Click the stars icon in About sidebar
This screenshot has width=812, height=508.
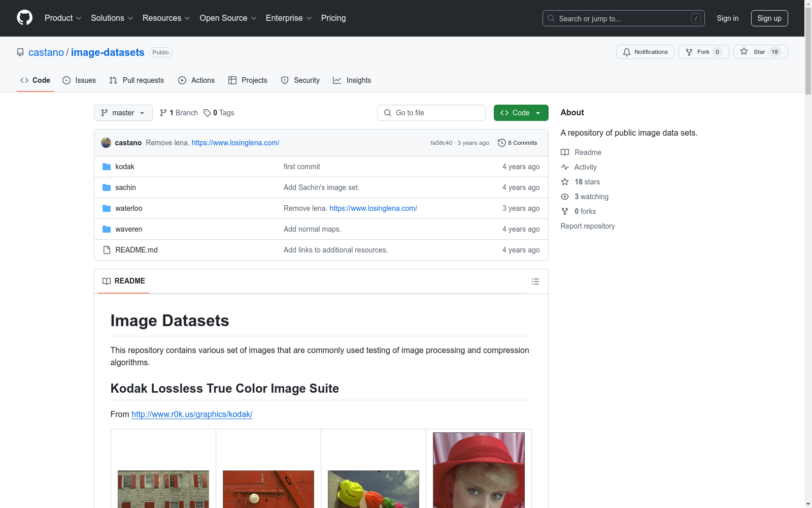click(x=565, y=182)
